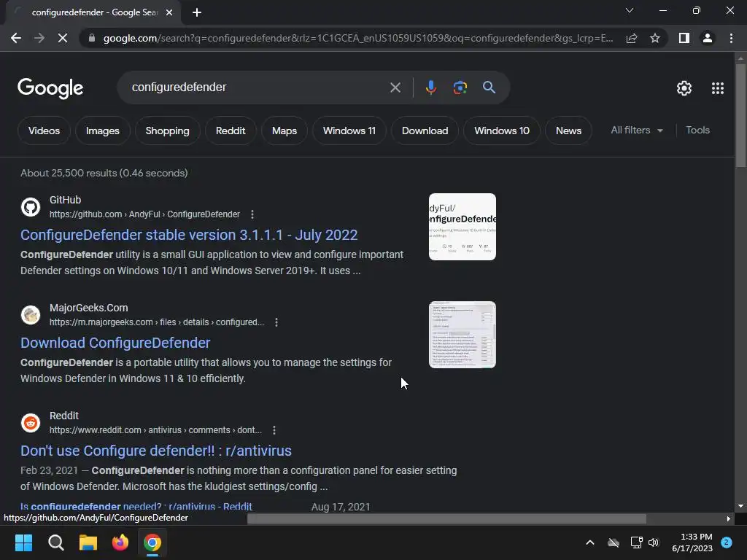Open a new browser tab
This screenshot has width=747, height=560.
(197, 12)
